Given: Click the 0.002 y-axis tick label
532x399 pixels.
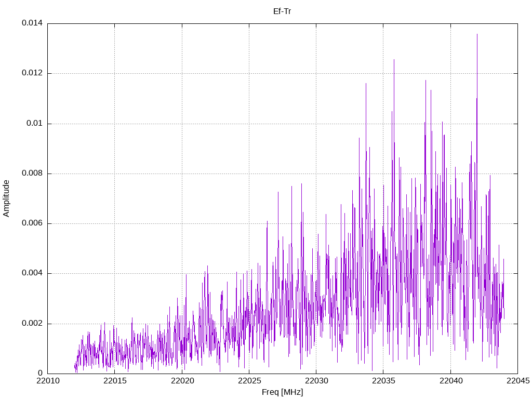Looking at the screenshot, I should tap(32, 323).
